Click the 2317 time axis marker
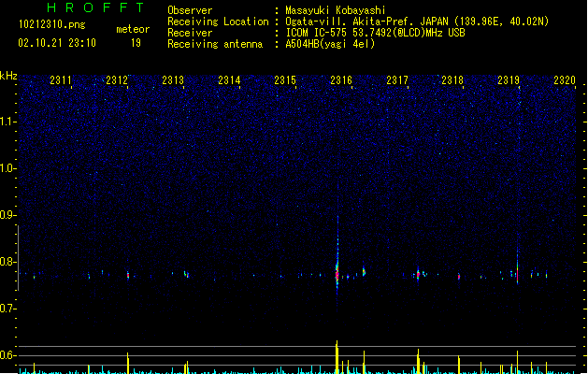The width and height of the screenshot is (588, 374). tap(397, 80)
